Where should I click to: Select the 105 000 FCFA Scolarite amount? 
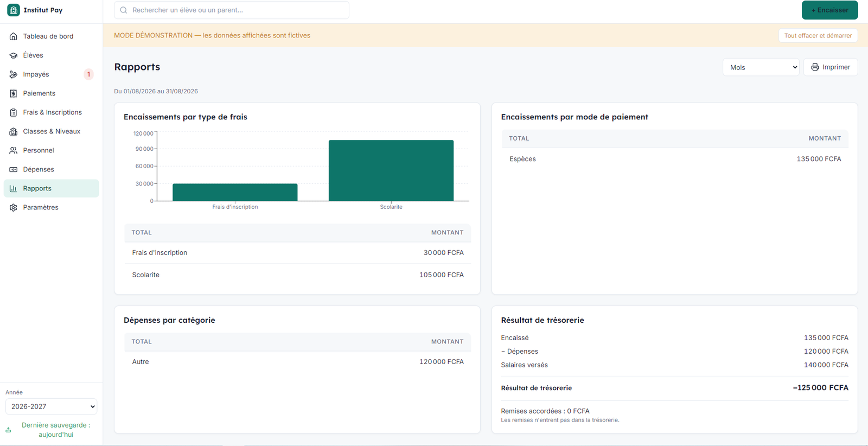[441, 275]
